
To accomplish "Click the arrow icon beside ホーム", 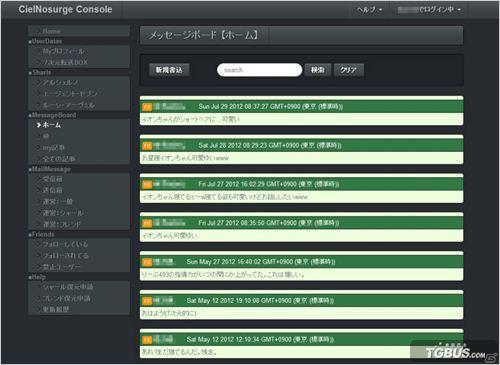I will [x=39, y=125].
